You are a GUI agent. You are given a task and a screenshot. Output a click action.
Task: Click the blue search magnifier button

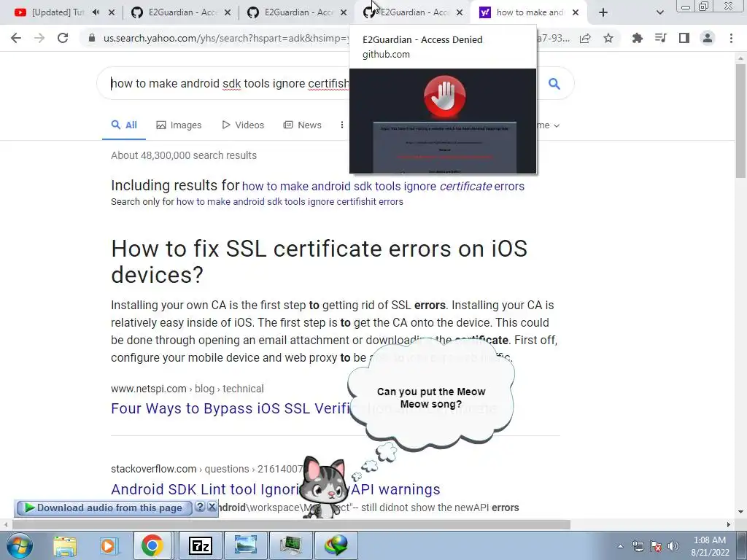554,83
